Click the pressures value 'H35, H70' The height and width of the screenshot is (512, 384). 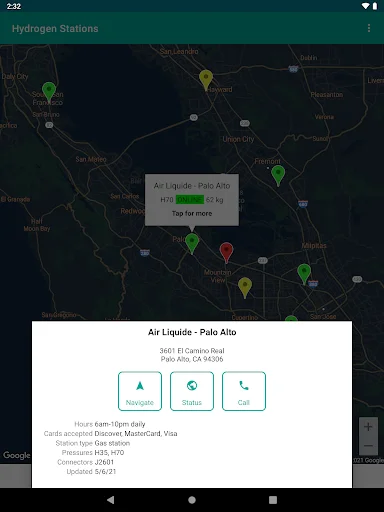[x=109, y=453]
